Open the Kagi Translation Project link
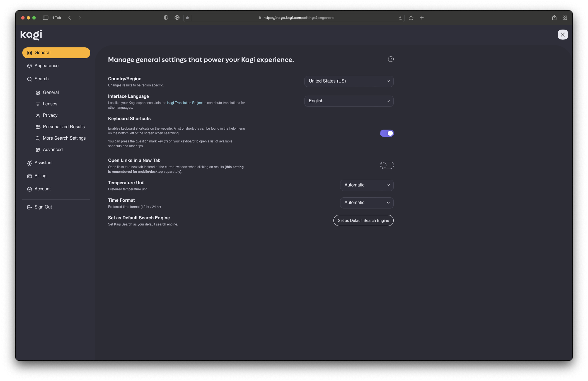The image size is (588, 381). coord(185,103)
